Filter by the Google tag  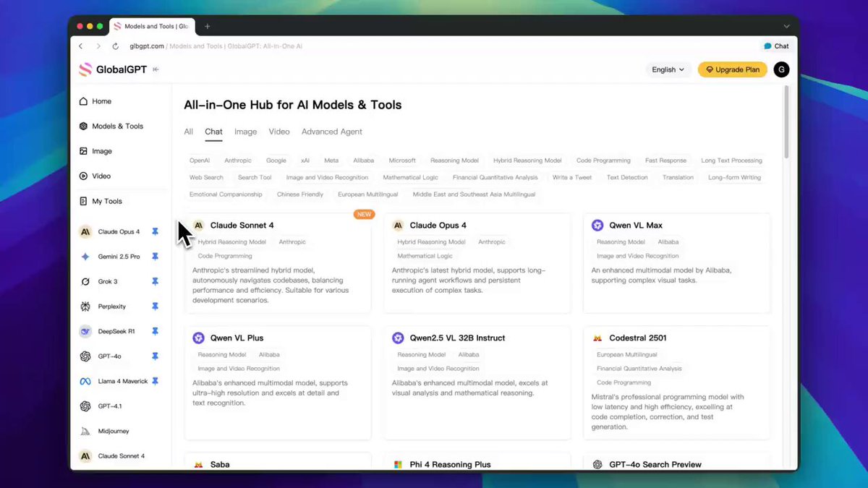(x=276, y=160)
